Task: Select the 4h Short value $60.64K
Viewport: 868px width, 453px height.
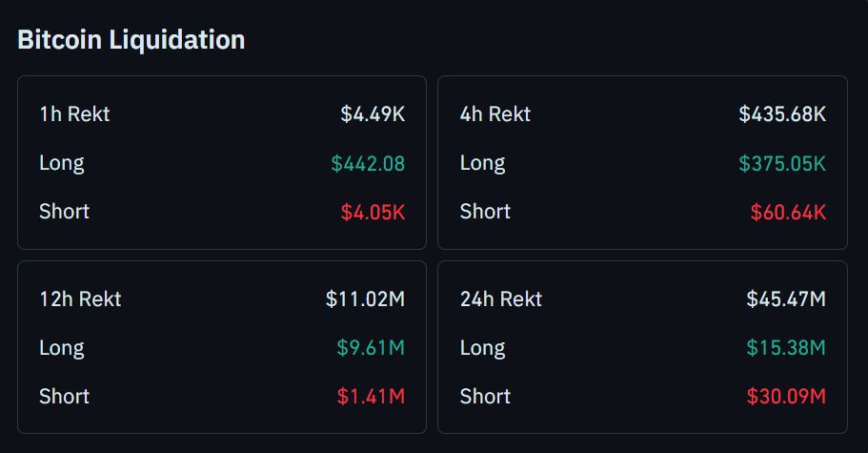Action: point(788,212)
